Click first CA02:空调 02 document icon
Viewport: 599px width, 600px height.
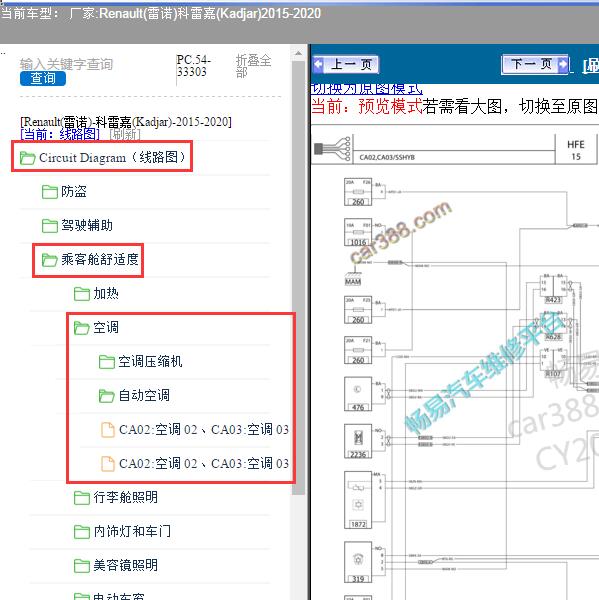[108, 430]
